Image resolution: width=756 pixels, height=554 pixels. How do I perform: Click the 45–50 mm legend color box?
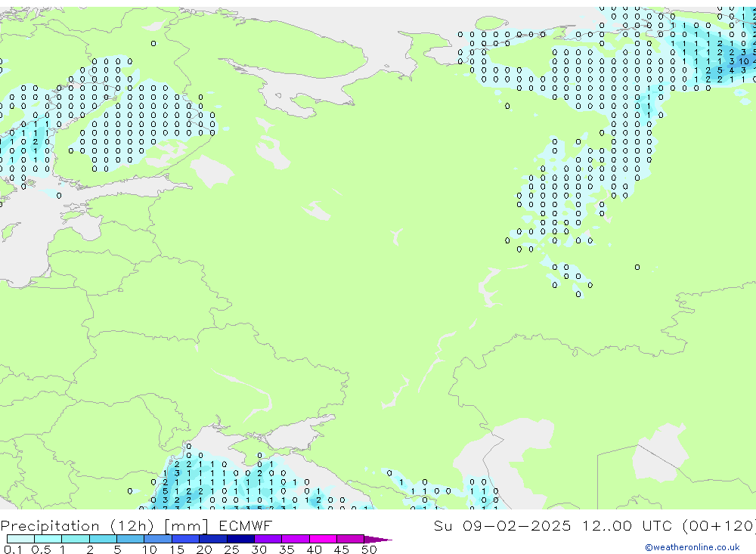(x=350, y=539)
